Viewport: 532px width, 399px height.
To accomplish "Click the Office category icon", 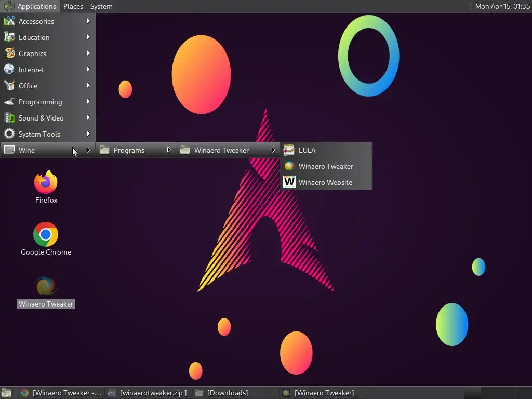I will point(9,86).
